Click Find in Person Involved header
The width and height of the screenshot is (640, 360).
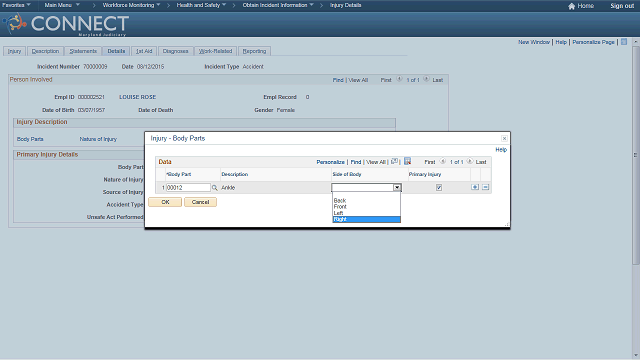338,80
